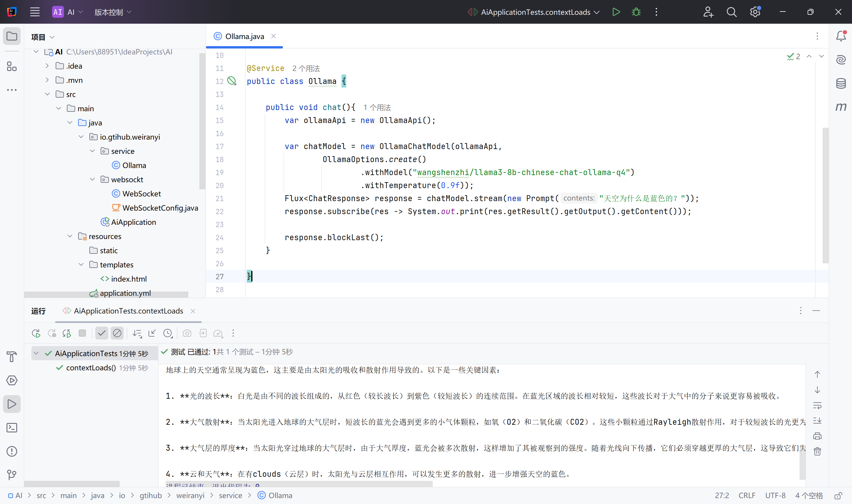The width and height of the screenshot is (852, 504).
Task: Open the main hamburger menu
Action: click(35, 12)
